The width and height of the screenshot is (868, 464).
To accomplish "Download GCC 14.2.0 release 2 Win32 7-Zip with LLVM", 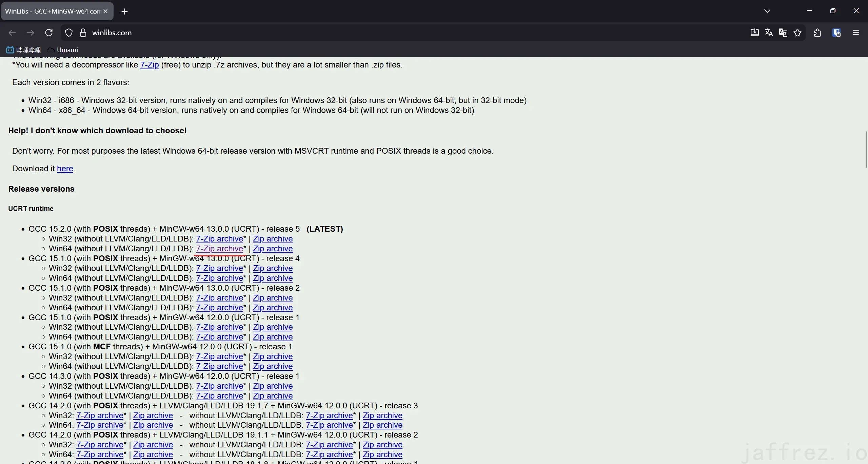I will coord(100,445).
